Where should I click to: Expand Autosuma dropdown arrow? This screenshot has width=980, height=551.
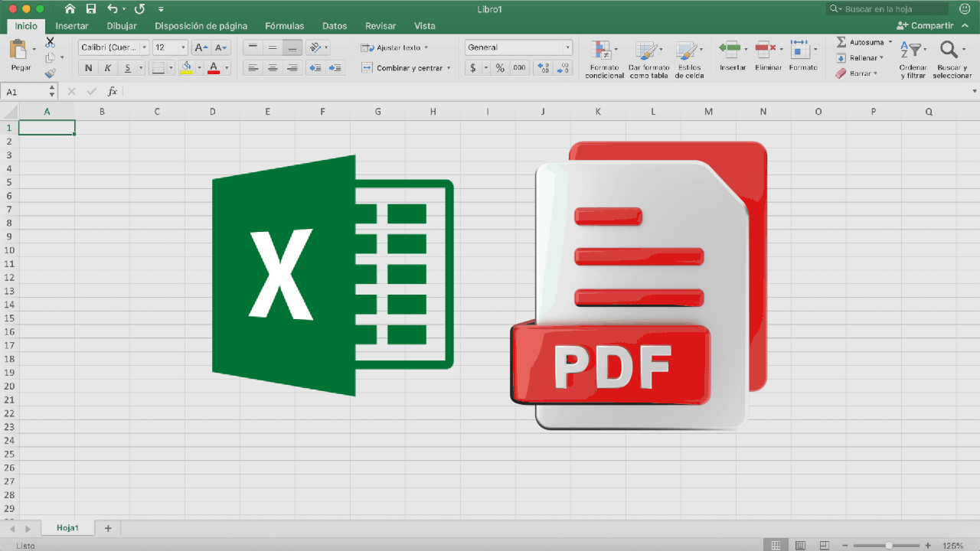click(890, 42)
